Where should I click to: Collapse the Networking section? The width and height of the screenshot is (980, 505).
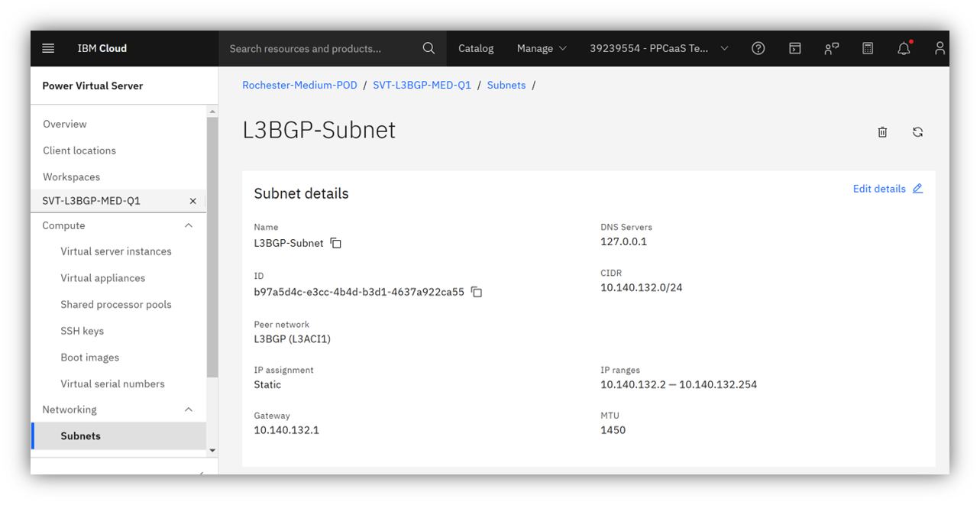tap(188, 410)
